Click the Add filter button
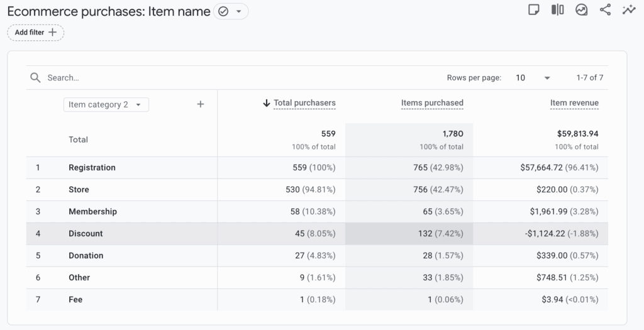Screen dimensions: 644x330 [x=36, y=32]
